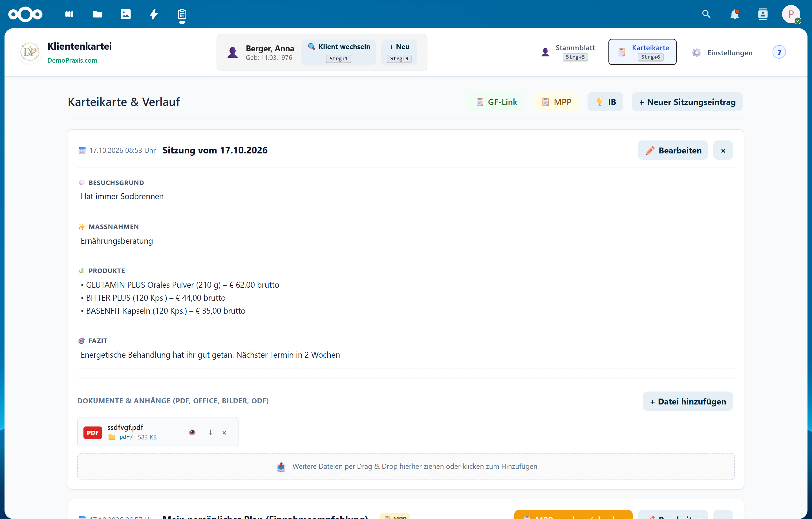Remove the ssdfvgf.pdf attachment
812x519 pixels.
click(224, 433)
